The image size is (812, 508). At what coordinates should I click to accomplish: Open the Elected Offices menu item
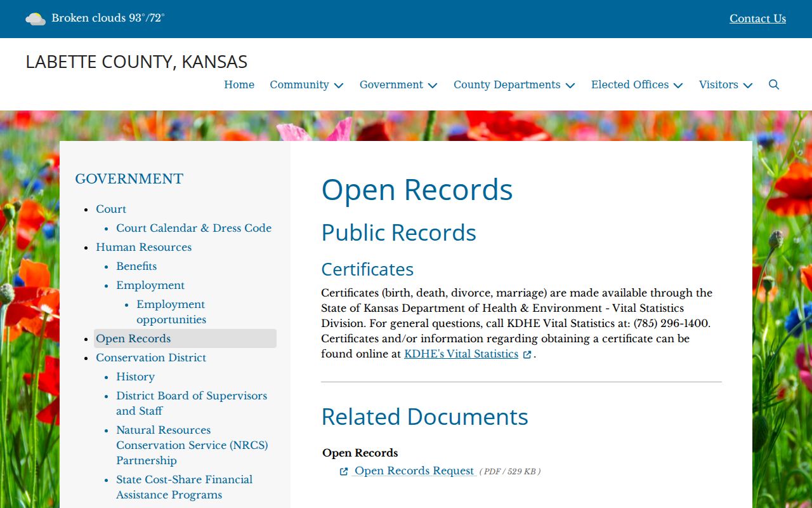[630, 84]
